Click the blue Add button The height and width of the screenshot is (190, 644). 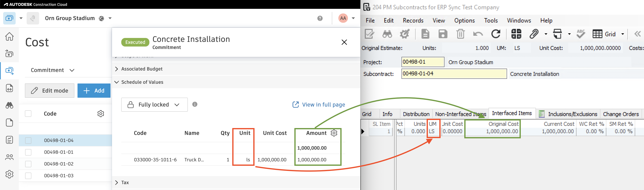94,91
